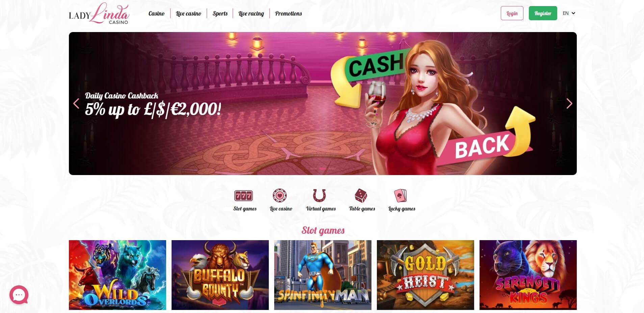Open the Serengeti Kings slot thumbnail
Screen dimensions: 644x313
pyautogui.click(x=528, y=275)
